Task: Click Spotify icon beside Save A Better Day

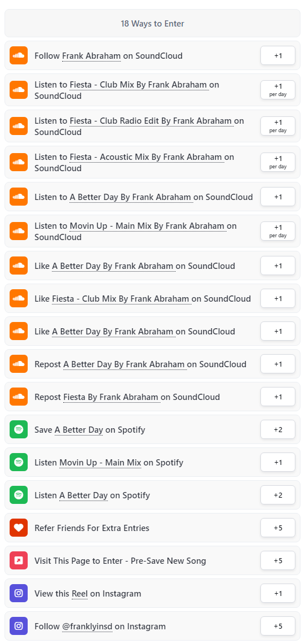Action: (19, 429)
